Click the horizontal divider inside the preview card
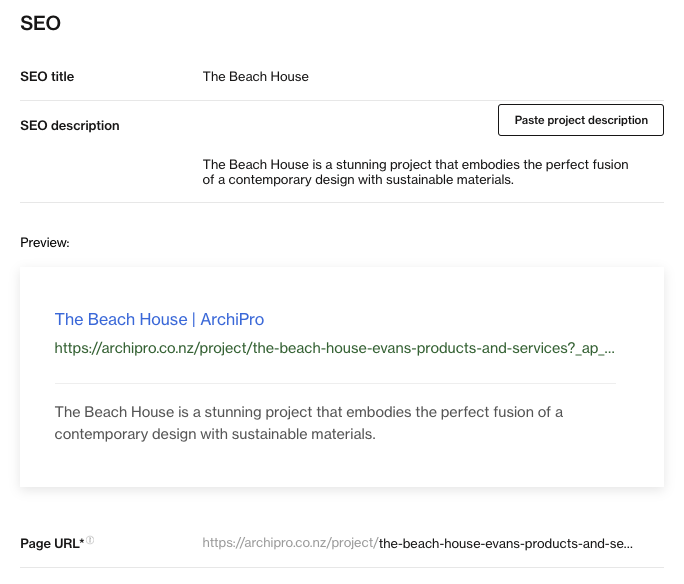Screen dimensions: 684x584 click(335, 383)
